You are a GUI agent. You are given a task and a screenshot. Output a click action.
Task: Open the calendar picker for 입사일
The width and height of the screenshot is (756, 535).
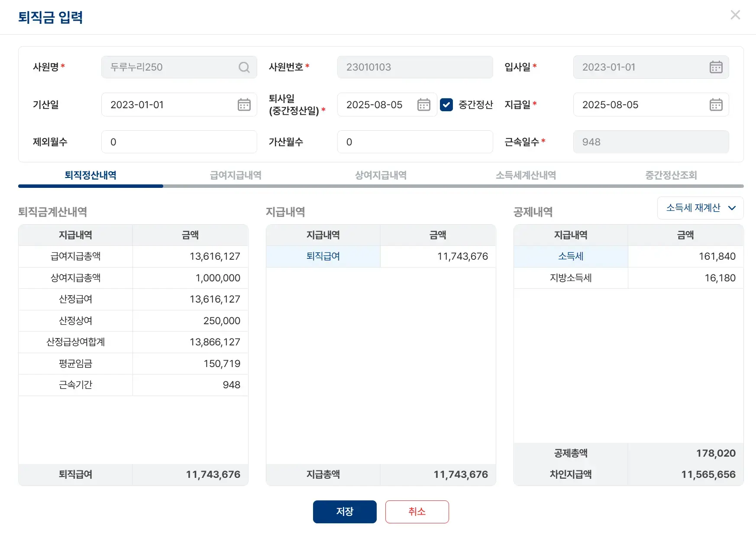717,67
